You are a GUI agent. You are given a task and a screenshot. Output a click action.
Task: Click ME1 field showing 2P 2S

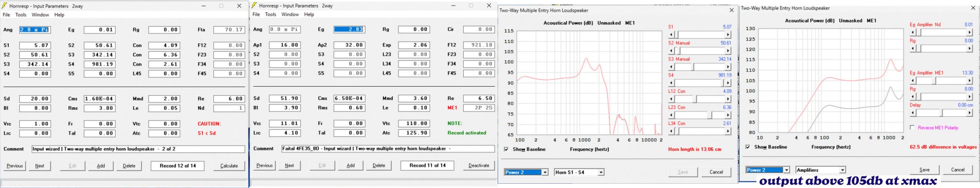pos(479,108)
